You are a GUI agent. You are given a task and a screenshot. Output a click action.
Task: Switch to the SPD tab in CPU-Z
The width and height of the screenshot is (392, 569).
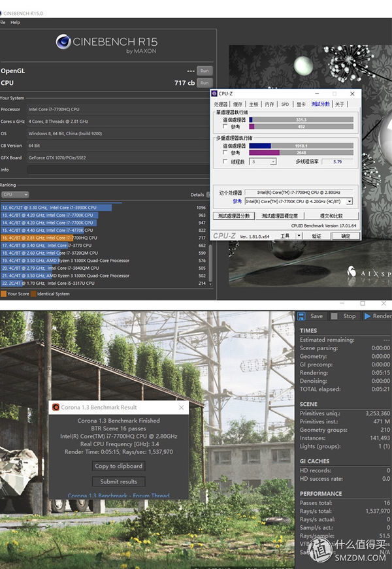click(x=285, y=104)
